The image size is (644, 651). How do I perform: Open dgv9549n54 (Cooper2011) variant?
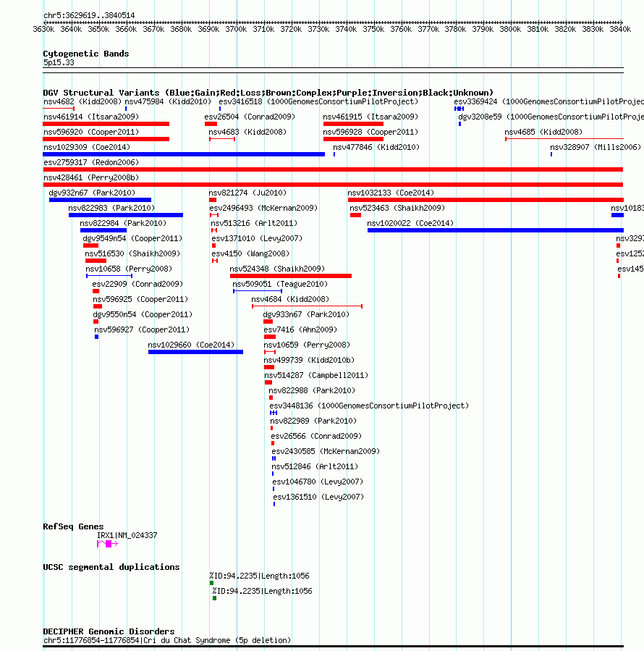(x=132, y=239)
